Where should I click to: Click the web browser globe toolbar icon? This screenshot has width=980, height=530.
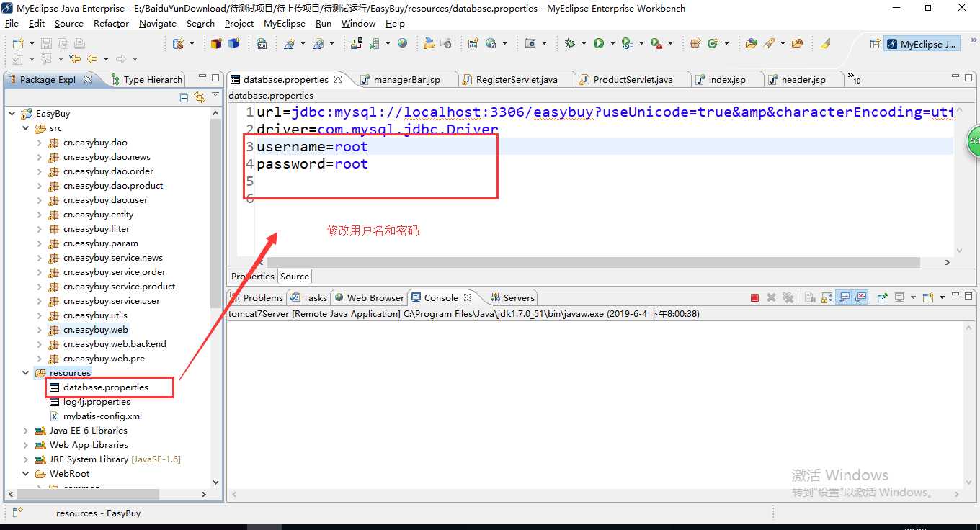click(x=402, y=43)
